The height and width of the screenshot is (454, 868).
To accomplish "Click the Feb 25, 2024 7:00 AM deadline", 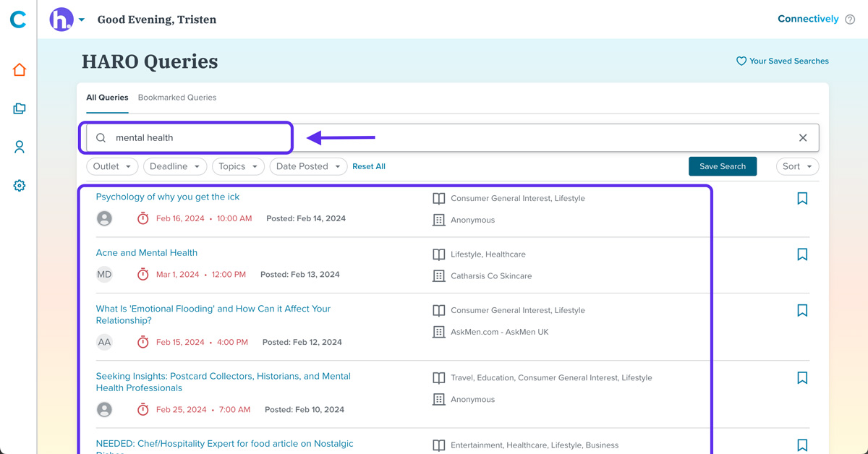I will point(203,409).
